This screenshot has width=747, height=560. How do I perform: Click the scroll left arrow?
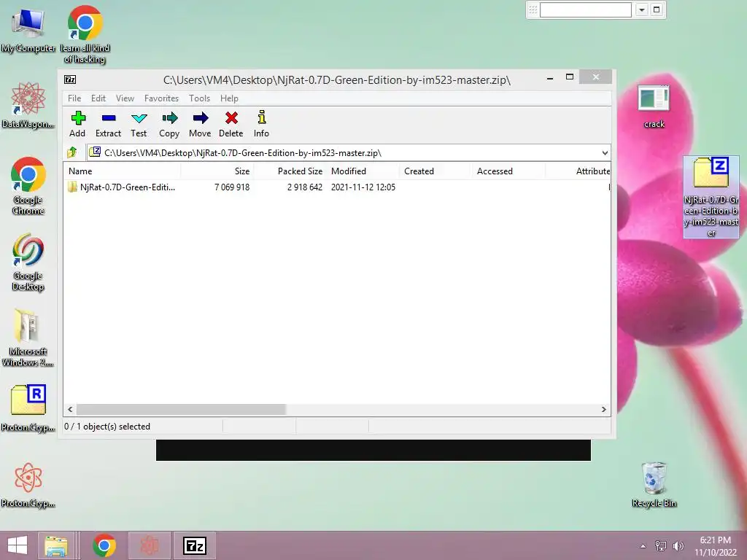70,410
